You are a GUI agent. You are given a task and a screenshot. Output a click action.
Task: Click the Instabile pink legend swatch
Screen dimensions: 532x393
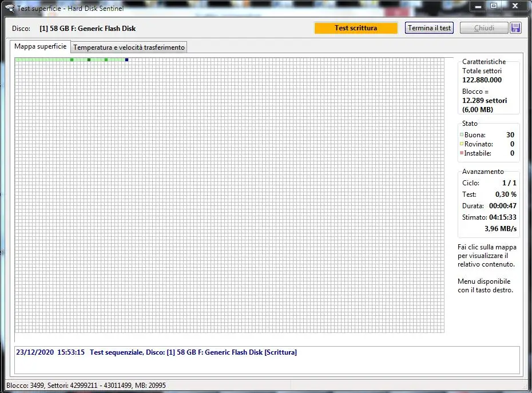[462, 153]
